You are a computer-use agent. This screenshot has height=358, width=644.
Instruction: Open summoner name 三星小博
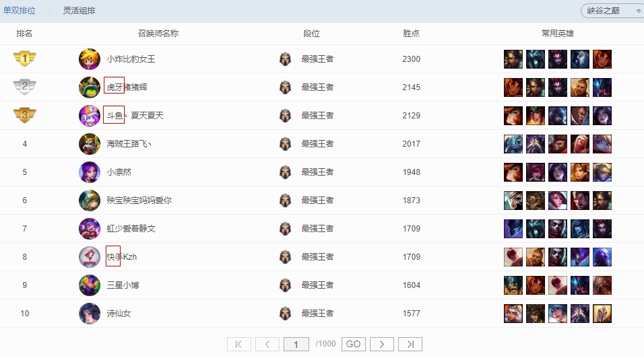123,285
